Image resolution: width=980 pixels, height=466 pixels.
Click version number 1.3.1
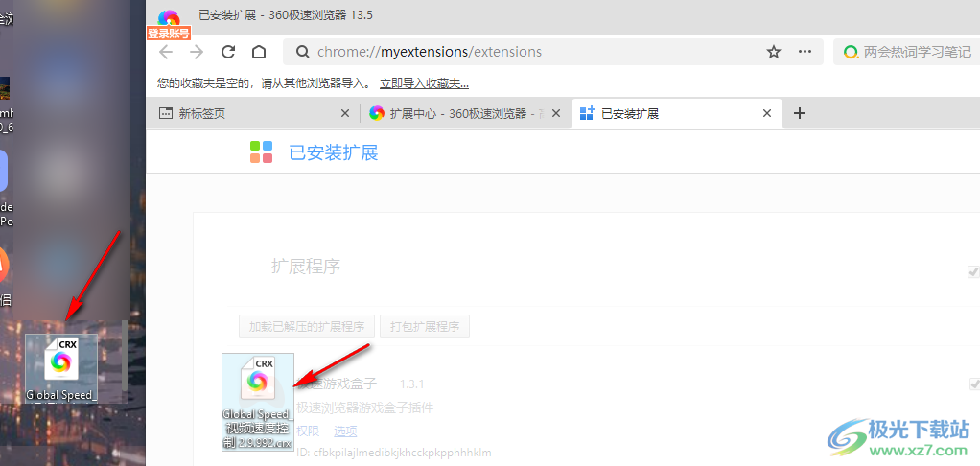pos(412,384)
